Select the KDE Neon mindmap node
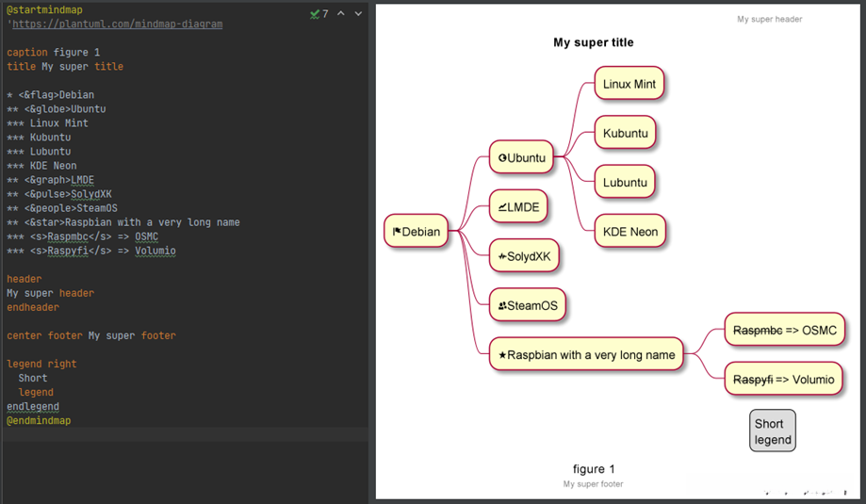Screen dimensions: 866x504 [x=629, y=232]
